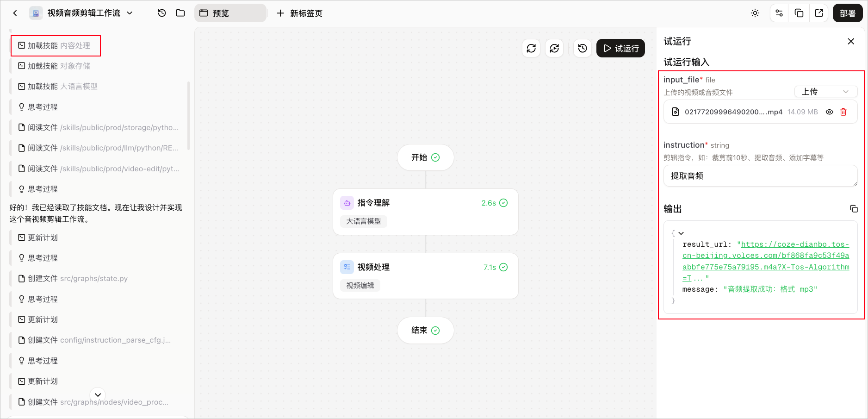Image resolution: width=868 pixels, height=419 pixels.
Task: Click the back arrow in the header
Action: coord(15,13)
